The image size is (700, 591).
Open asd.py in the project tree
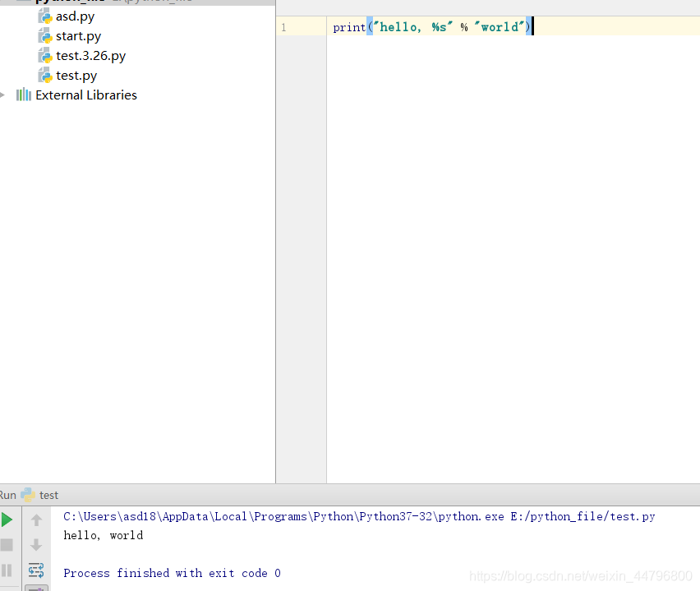pos(75,16)
